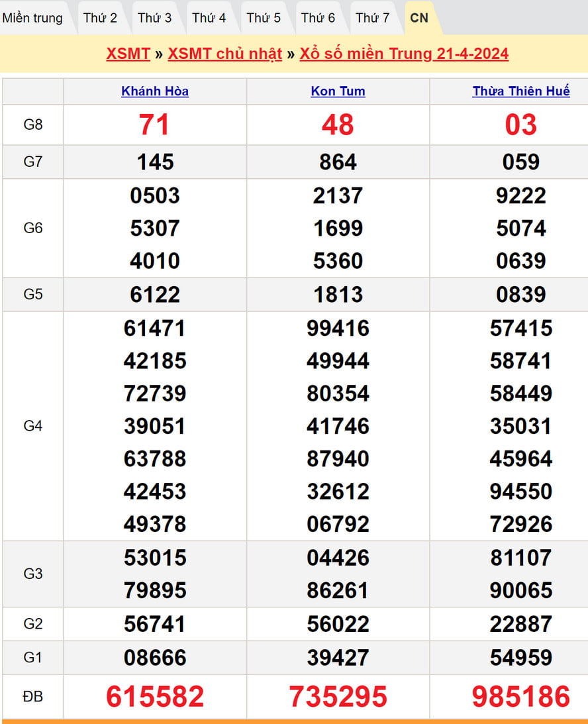Viewport: 588px width, 724px height.
Task: Open the Thừa Thiên Huế province link
Action: click(x=520, y=91)
